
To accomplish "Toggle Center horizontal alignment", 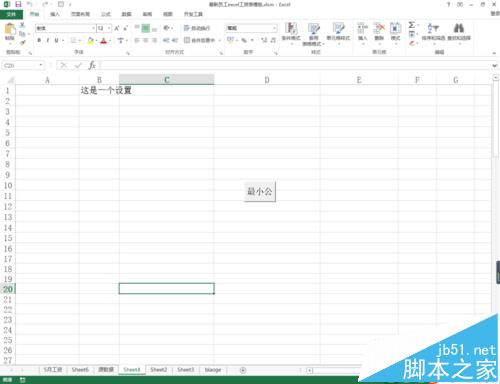I will tap(146, 40).
